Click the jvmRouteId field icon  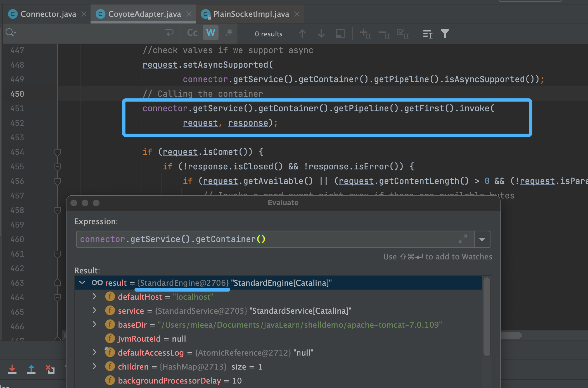110,339
